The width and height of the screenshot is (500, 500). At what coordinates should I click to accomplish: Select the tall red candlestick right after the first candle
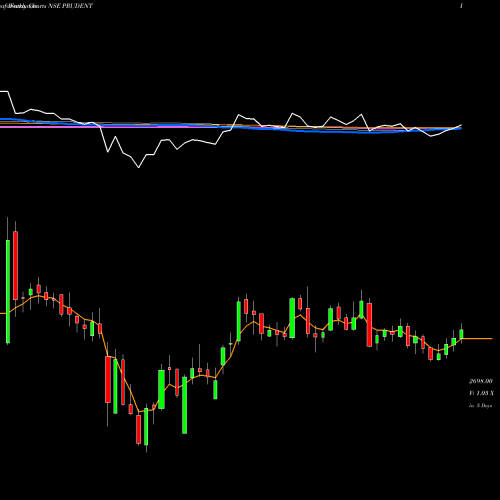click(x=15, y=266)
